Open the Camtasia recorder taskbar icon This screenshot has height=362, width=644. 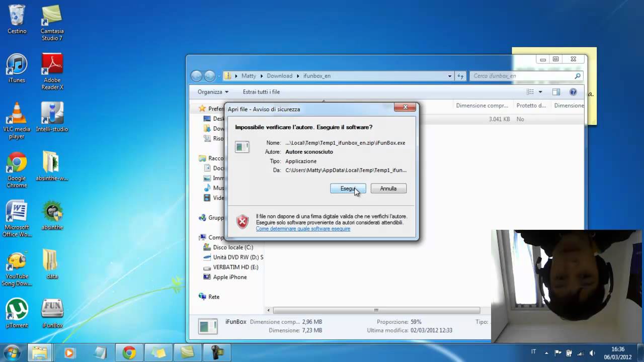(217, 353)
